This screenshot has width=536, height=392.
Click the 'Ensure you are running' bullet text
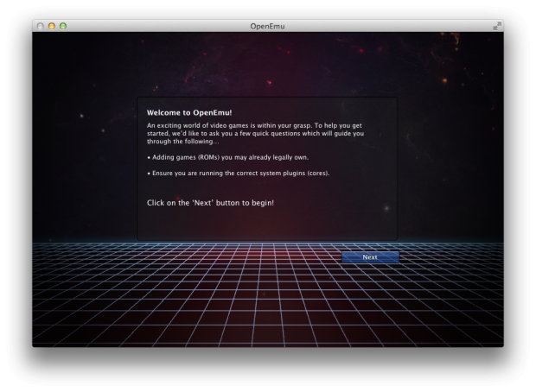click(x=239, y=174)
